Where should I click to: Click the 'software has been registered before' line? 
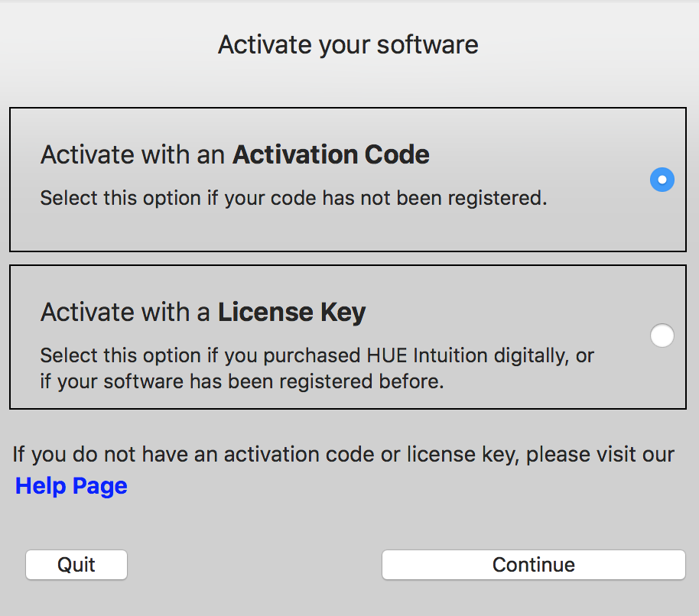pos(274,381)
